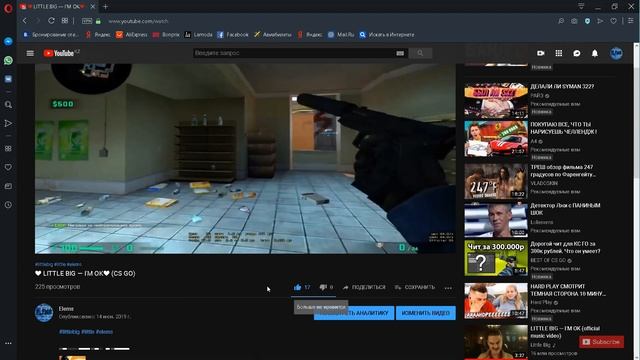Image resolution: width=640 pixels, height=360 pixels.
Task: Open on-screen keyboard icon in search
Action: tap(400, 53)
